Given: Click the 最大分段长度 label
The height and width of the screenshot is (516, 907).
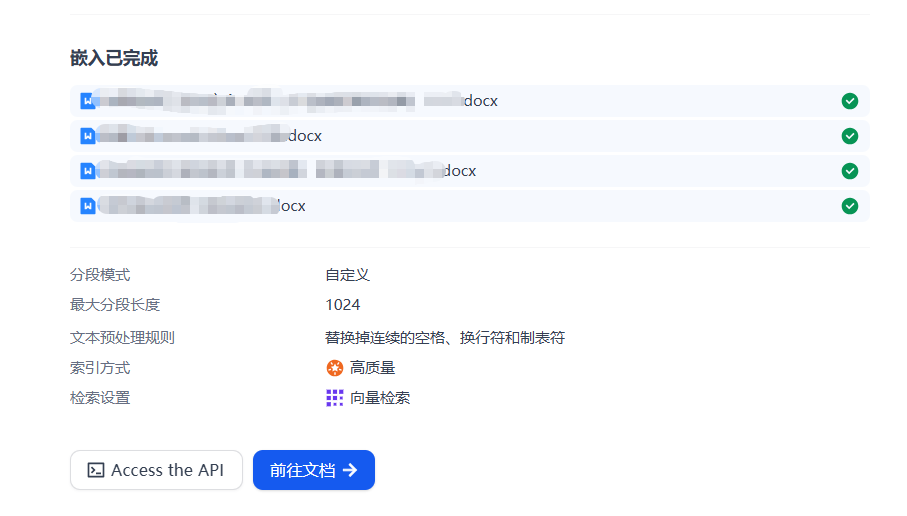Looking at the screenshot, I should coord(115,305).
